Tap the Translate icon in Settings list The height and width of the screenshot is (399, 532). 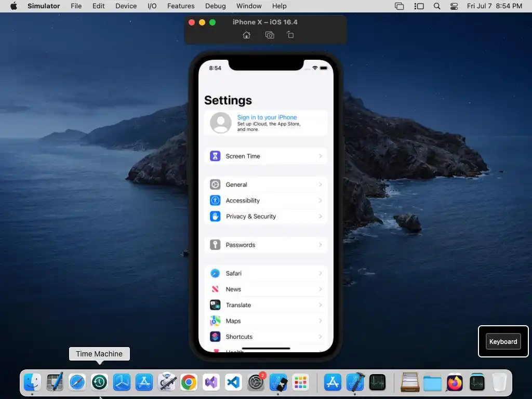click(x=215, y=305)
